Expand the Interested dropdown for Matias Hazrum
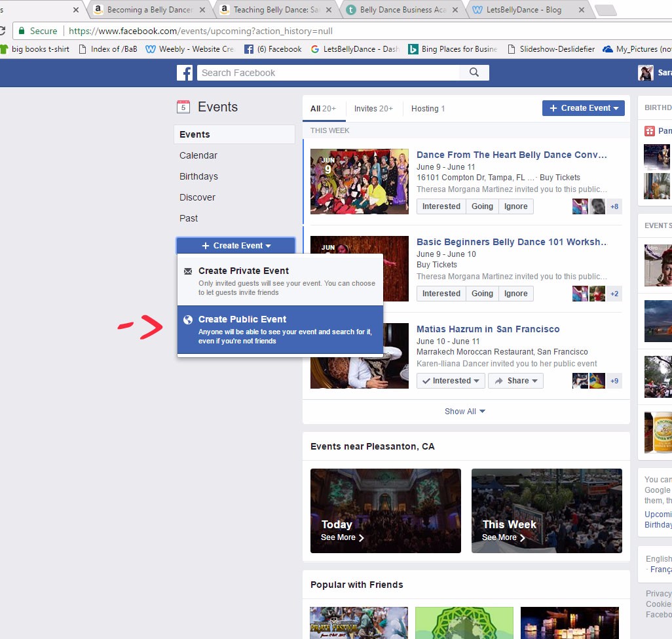The height and width of the screenshot is (639, 672). 451,381
